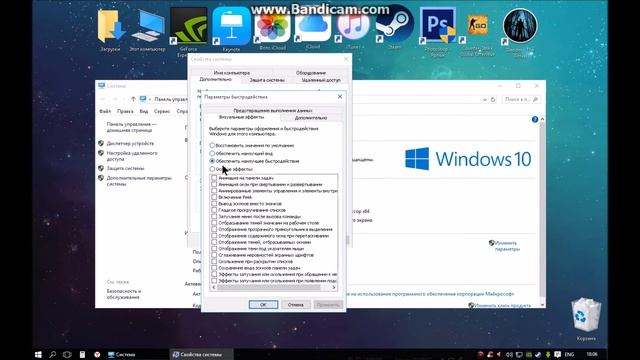Viewport: 640px width, 360px height.
Task: Enable Отображение тени под указателем мыши
Action: (x=214, y=249)
